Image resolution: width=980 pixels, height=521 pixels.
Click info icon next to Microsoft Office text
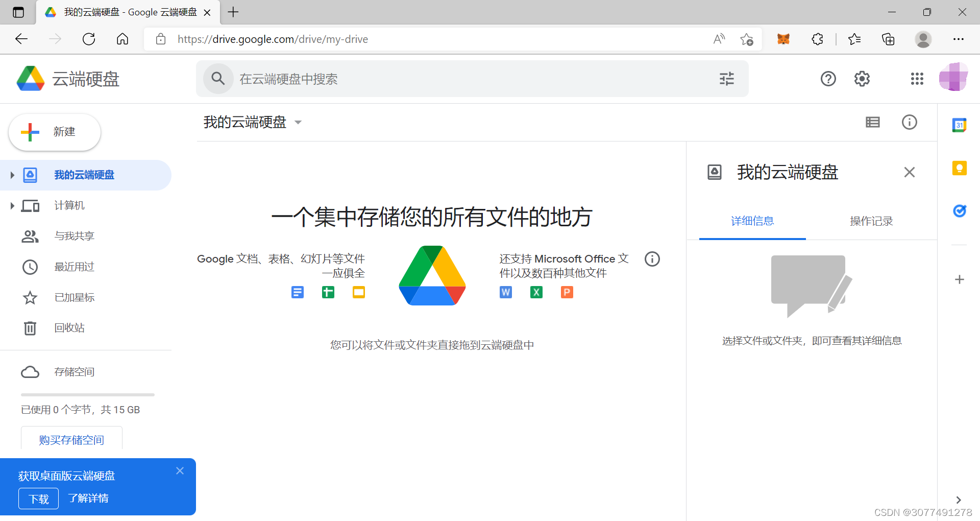pos(652,259)
